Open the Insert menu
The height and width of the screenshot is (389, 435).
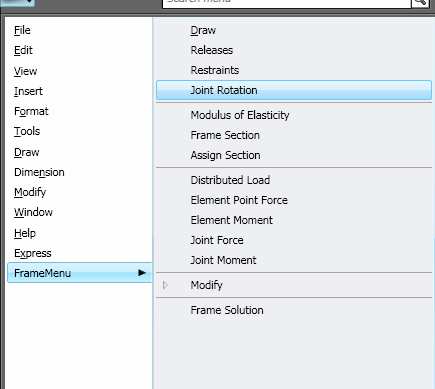click(28, 91)
